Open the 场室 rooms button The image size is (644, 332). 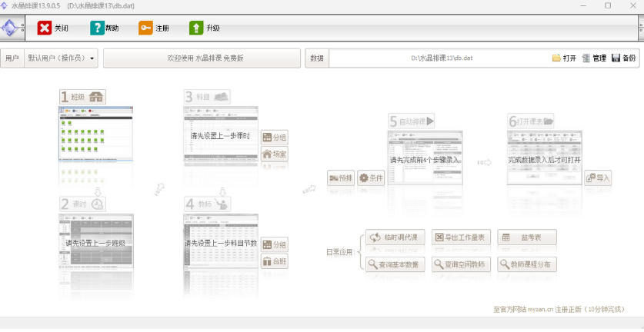(275, 154)
